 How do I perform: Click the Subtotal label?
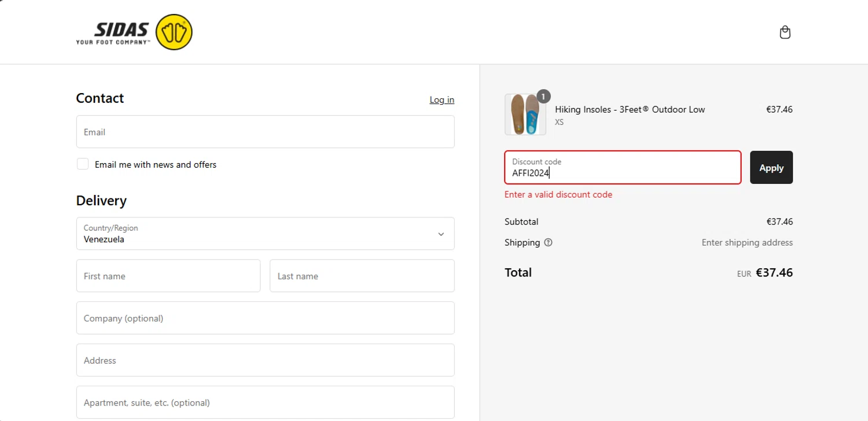click(521, 221)
